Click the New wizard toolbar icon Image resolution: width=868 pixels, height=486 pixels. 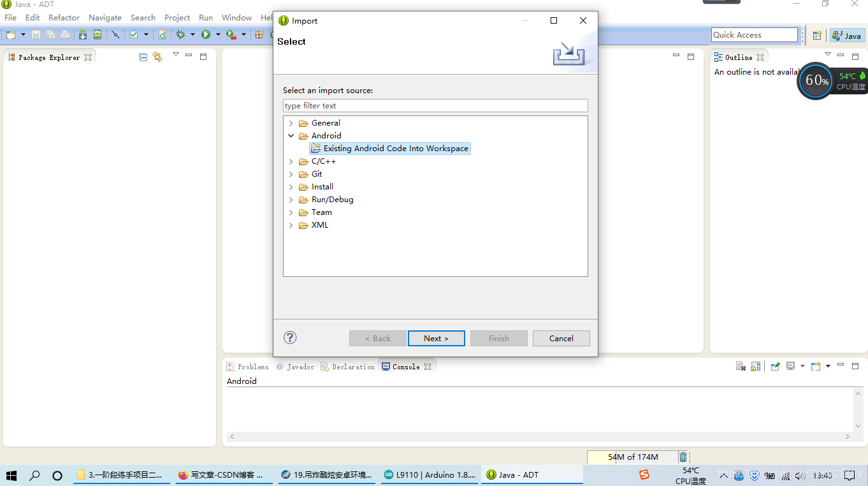(x=11, y=34)
